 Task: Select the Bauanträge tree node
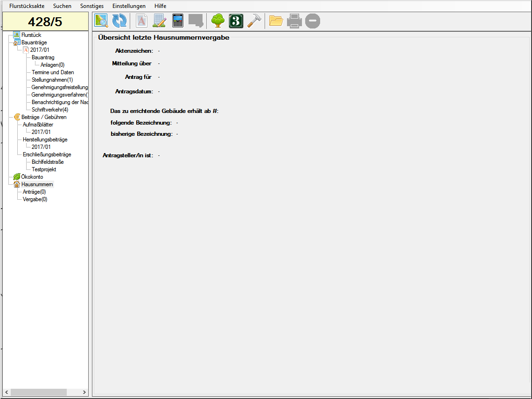pos(34,42)
